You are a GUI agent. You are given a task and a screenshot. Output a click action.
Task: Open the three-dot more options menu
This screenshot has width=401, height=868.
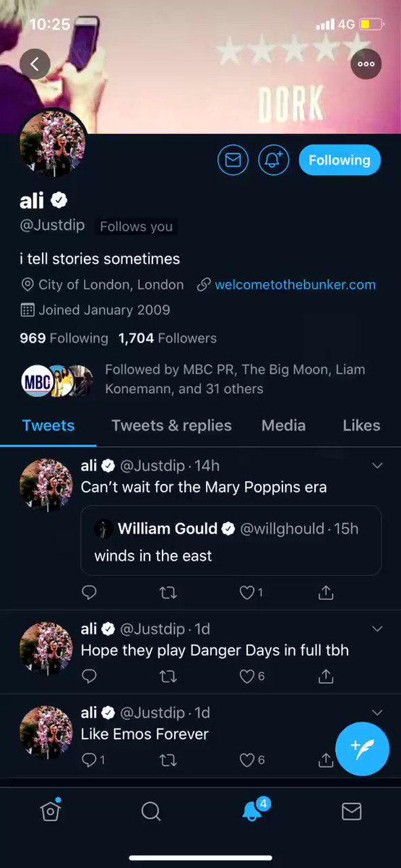(x=366, y=64)
